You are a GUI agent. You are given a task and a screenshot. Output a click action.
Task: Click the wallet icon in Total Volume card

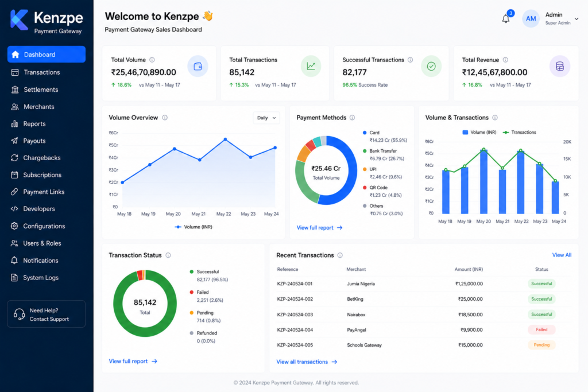coord(198,67)
